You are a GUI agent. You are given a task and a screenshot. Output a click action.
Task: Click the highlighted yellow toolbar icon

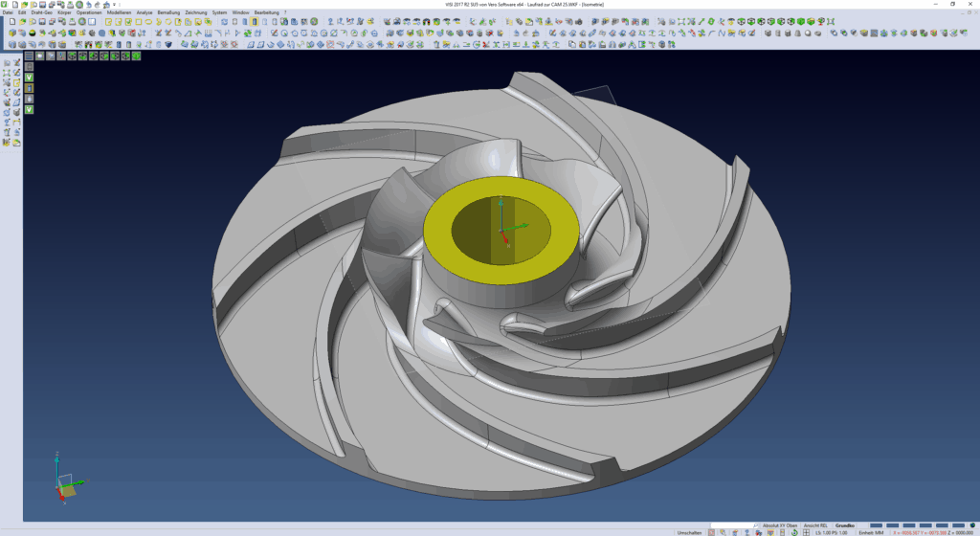[255, 21]
